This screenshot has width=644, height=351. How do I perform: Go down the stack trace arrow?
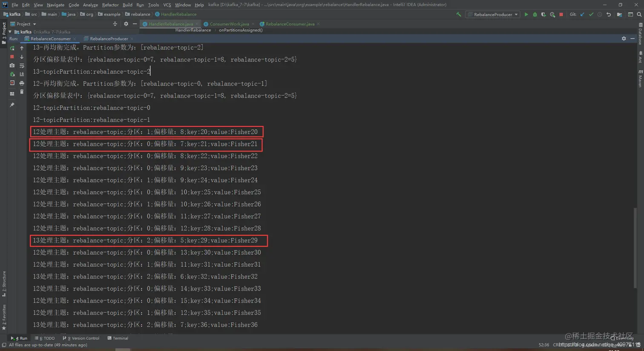[22, 57]
